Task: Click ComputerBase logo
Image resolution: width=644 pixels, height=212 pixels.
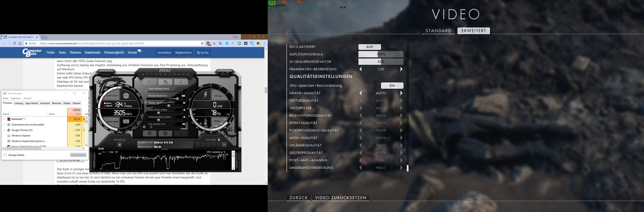Action: [x=32, y=52]
